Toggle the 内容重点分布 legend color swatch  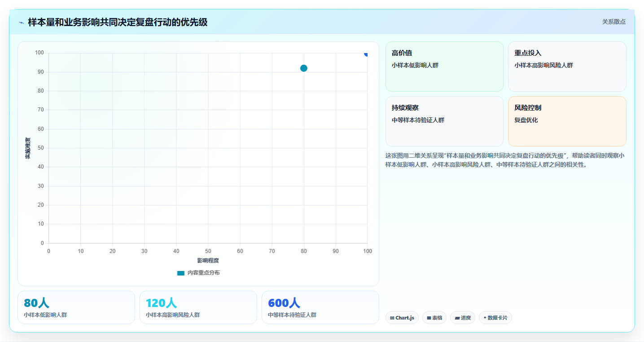click(x=181, y=273)
